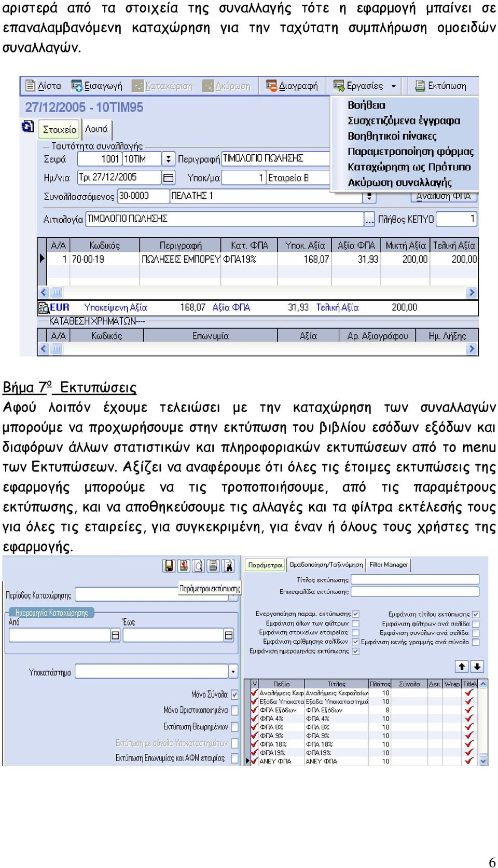Image resolution: width=498 pixels, height=868 pixels.
Task: Open the Υποκατάστημα dropdown
Action: tap(233, 672)
